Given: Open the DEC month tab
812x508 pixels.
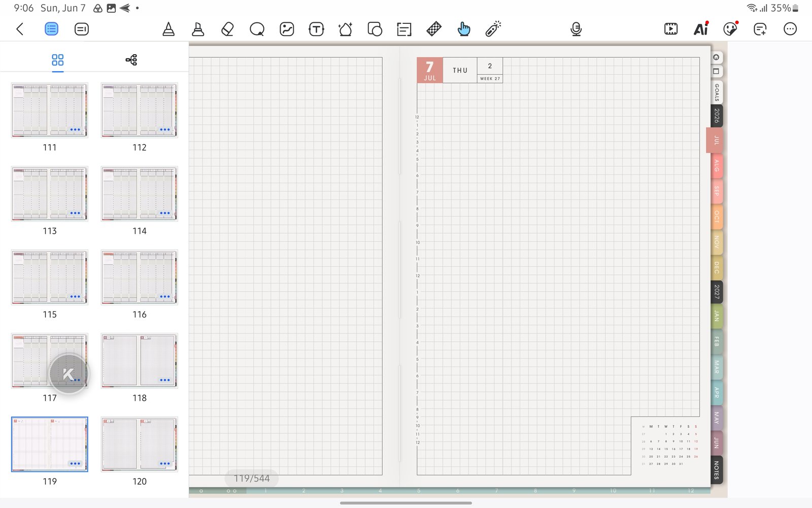Looking at the screenshot, I should pyautogui.click(x=717, y=267).
